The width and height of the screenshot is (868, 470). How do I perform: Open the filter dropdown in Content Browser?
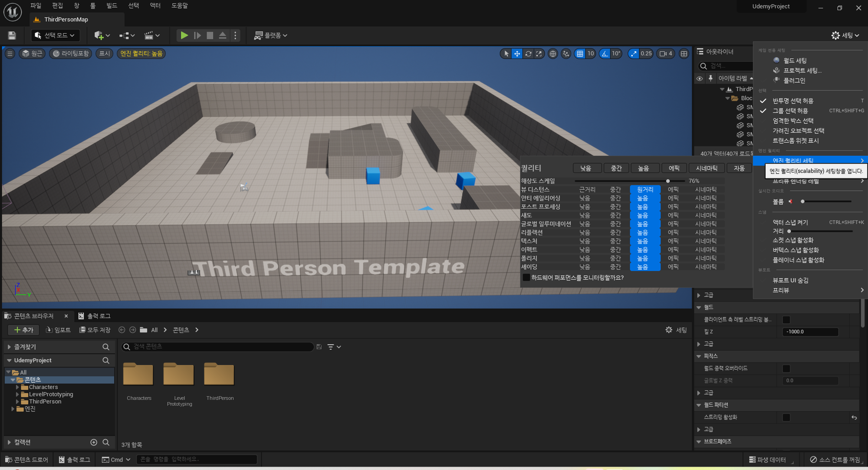point(334,347)
